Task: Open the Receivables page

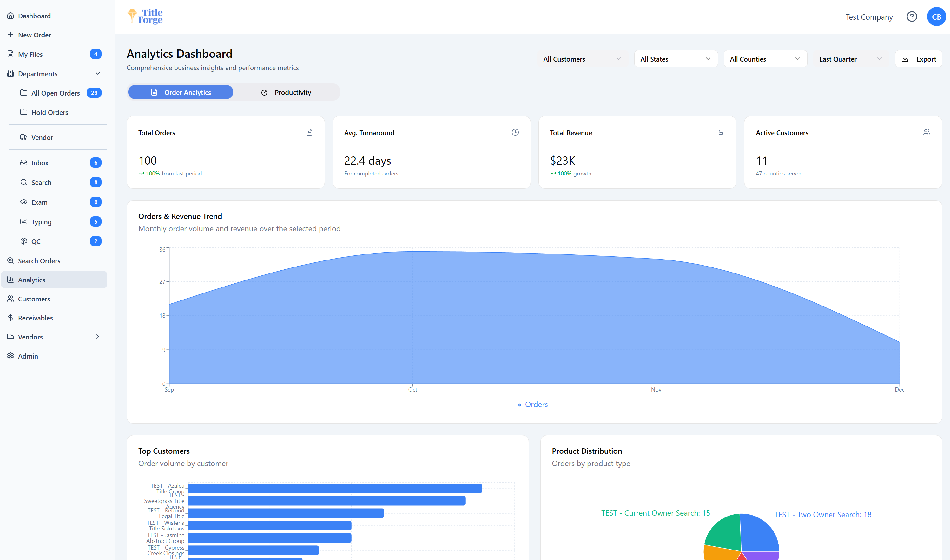Action: (x=54, y=318)
